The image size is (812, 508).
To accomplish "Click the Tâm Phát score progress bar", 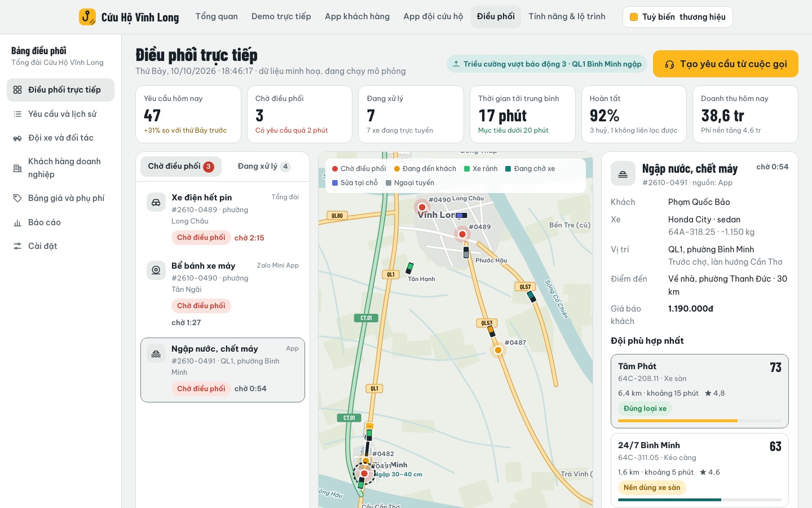I will tap(700, 421).
